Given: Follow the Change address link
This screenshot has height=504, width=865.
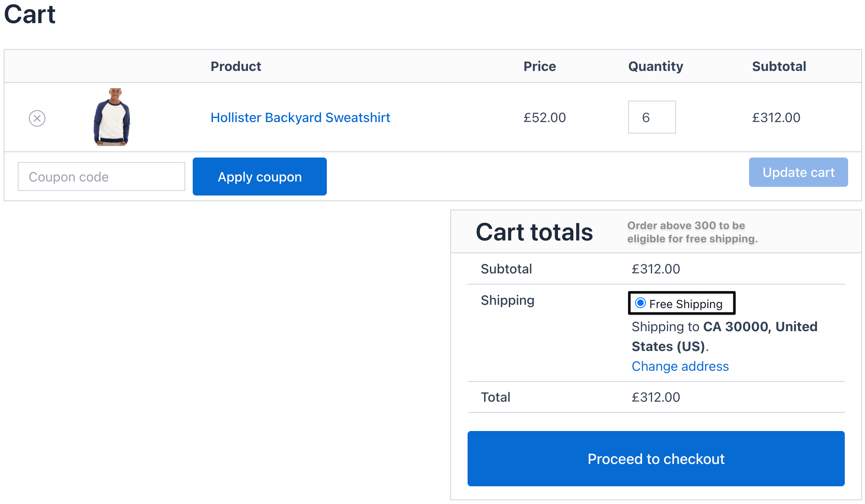Looking at the screenshot, I should (680, 366).
